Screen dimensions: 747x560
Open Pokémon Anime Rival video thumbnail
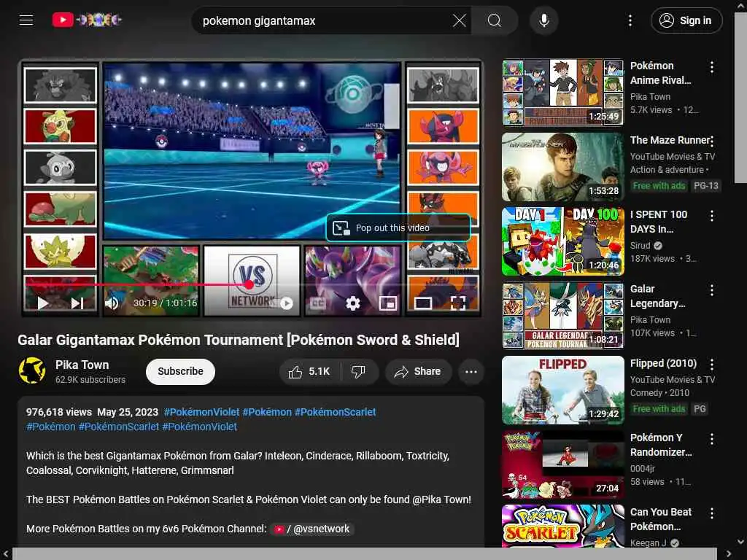(563, 92)
